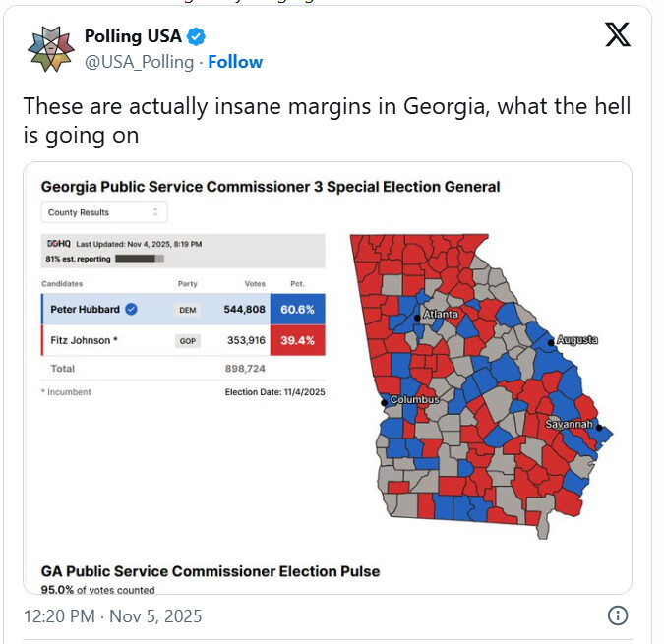
Task: Click the estimated reporting progress bar
Action: 140,259
